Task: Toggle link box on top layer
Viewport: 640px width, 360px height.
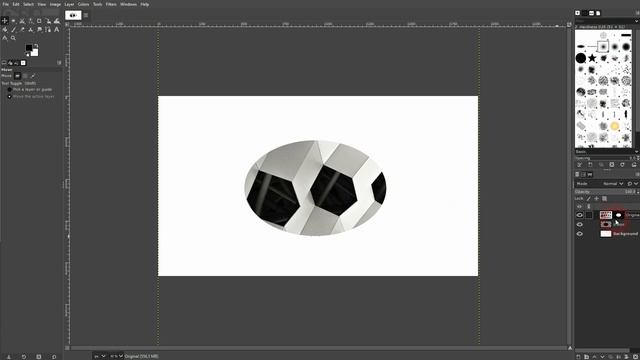Action: click(589, 215)
